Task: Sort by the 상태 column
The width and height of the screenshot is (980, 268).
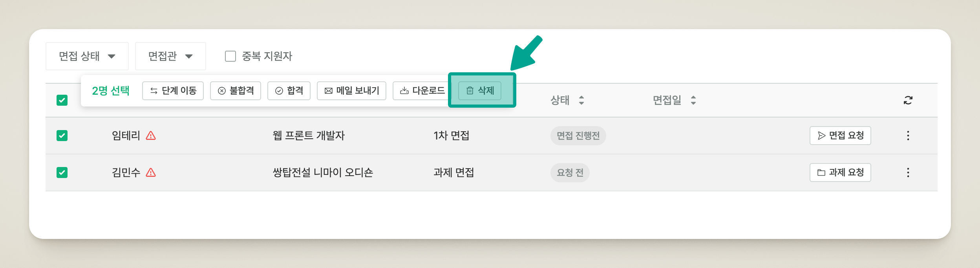Action: click(581, 100)
